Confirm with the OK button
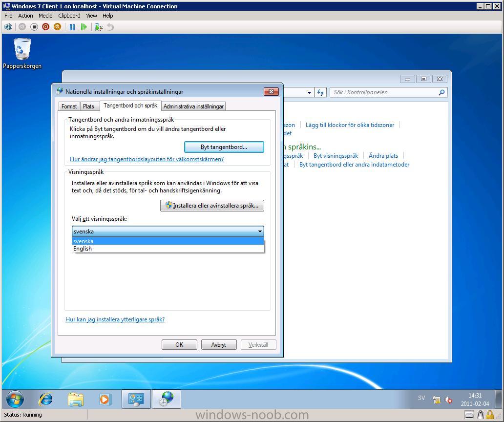This screenshot has width=504, height=422. coord(179,344)
